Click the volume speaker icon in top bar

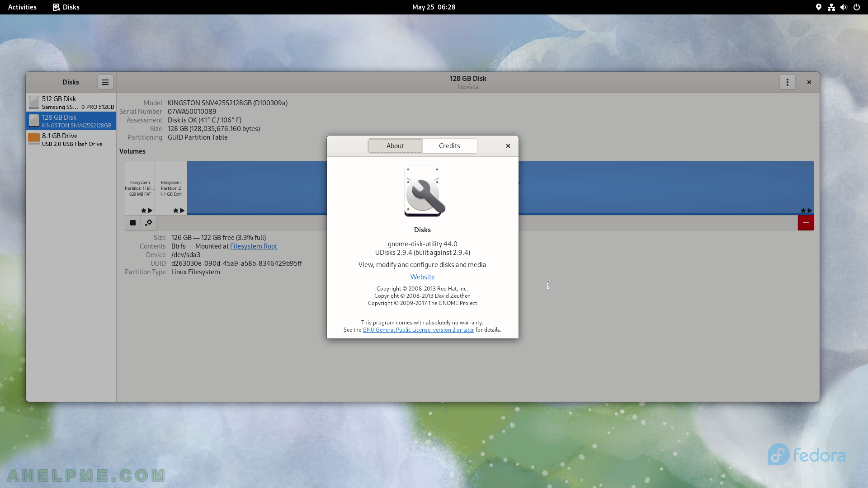[x=844, y=7]
